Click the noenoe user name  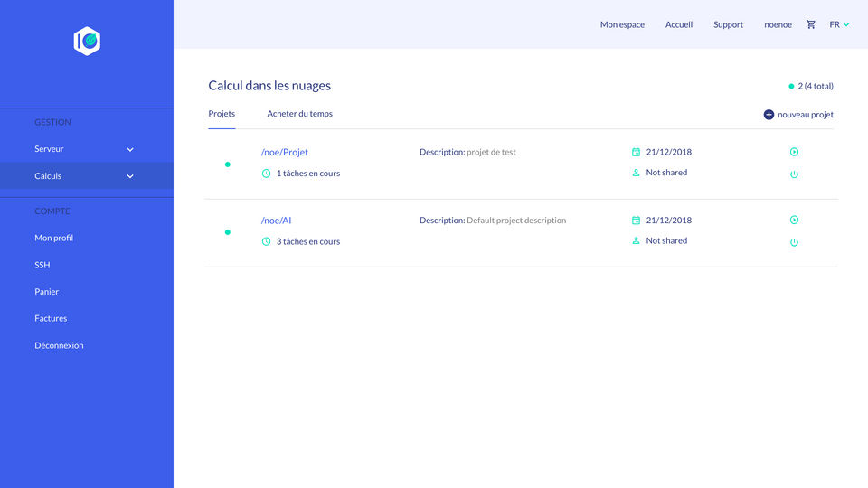point(778,24)
